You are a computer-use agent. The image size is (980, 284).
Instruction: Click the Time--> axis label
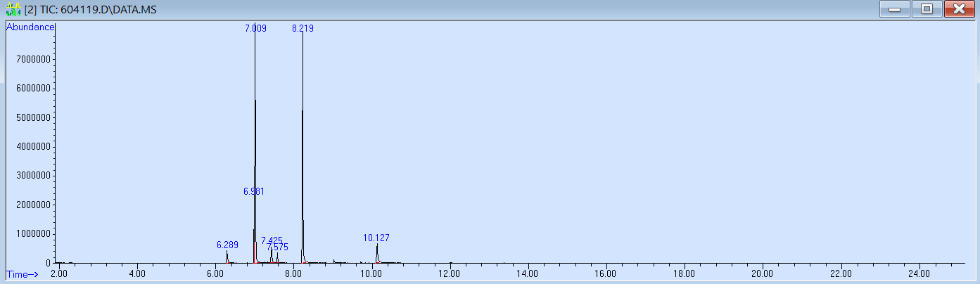23,273
